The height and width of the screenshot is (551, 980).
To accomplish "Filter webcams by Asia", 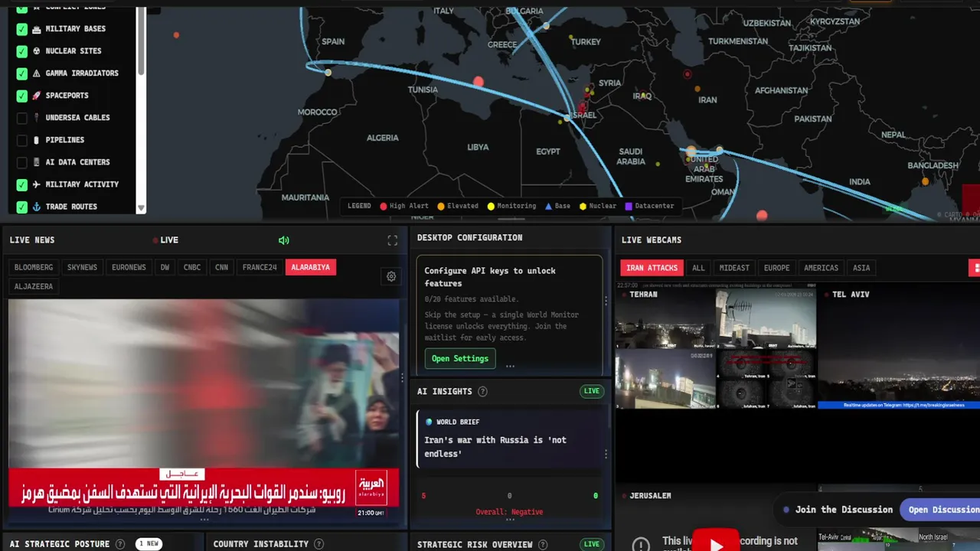I will coord(861,268).
